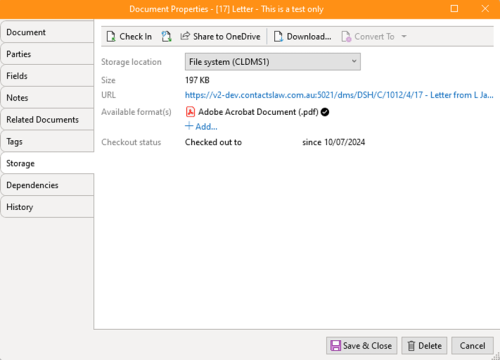Click the Delete button
500x360 pixels.
424,346
